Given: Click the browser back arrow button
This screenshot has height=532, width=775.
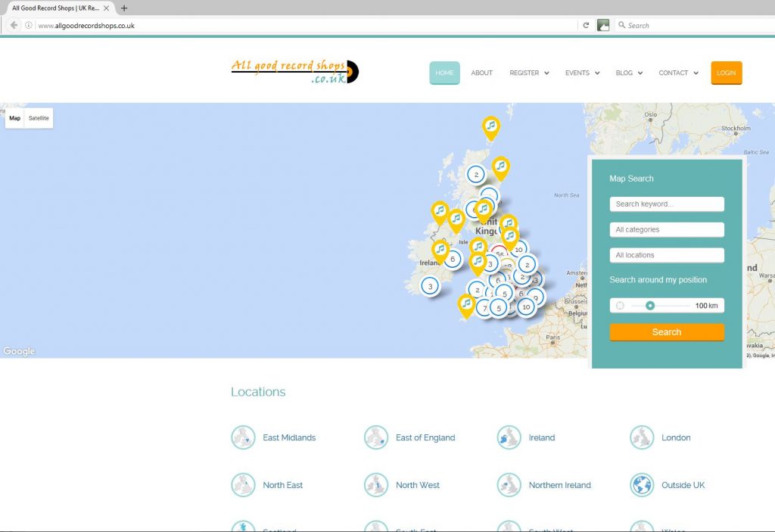Looking at the screenshot, I should (x=14, y=25).
